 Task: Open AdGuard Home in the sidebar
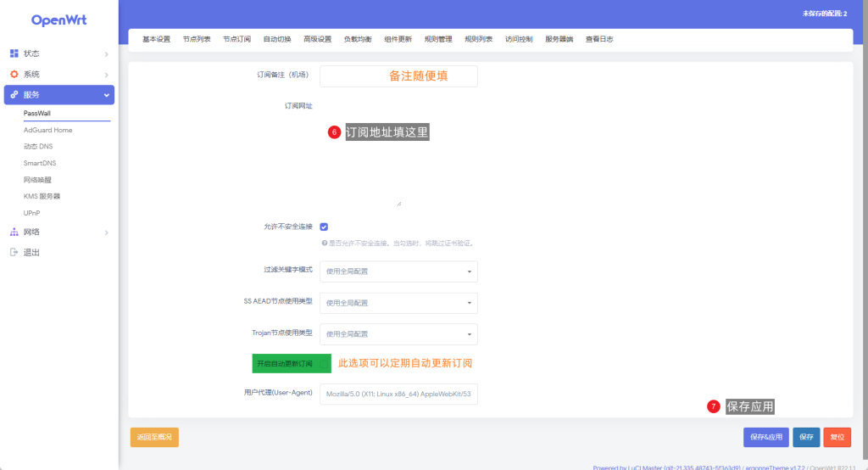coord(48,130)
